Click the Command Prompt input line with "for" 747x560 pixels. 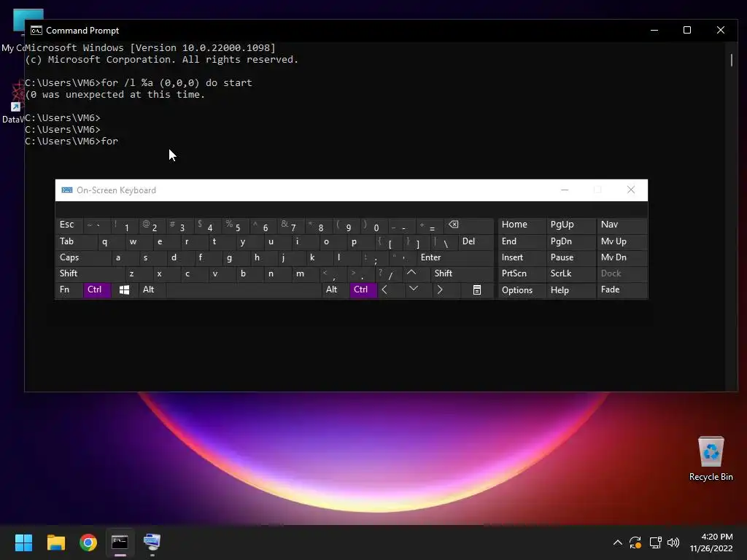coord(71,141)
